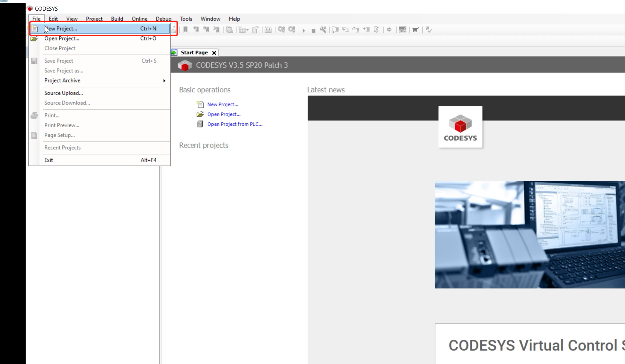Click the Clear Bookmarks toolbar icon

point(216,30)
